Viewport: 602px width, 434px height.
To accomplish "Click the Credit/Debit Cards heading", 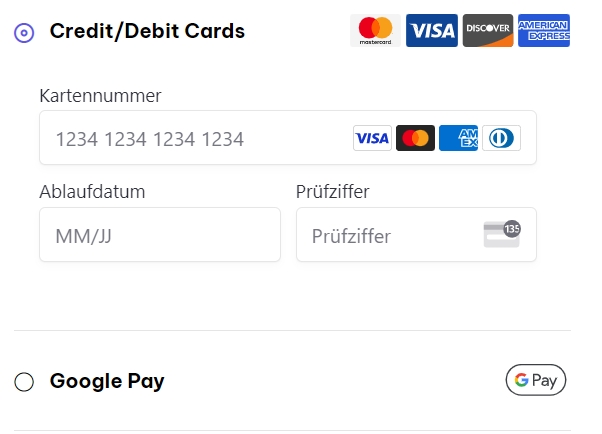I will (x=147, y=31).
